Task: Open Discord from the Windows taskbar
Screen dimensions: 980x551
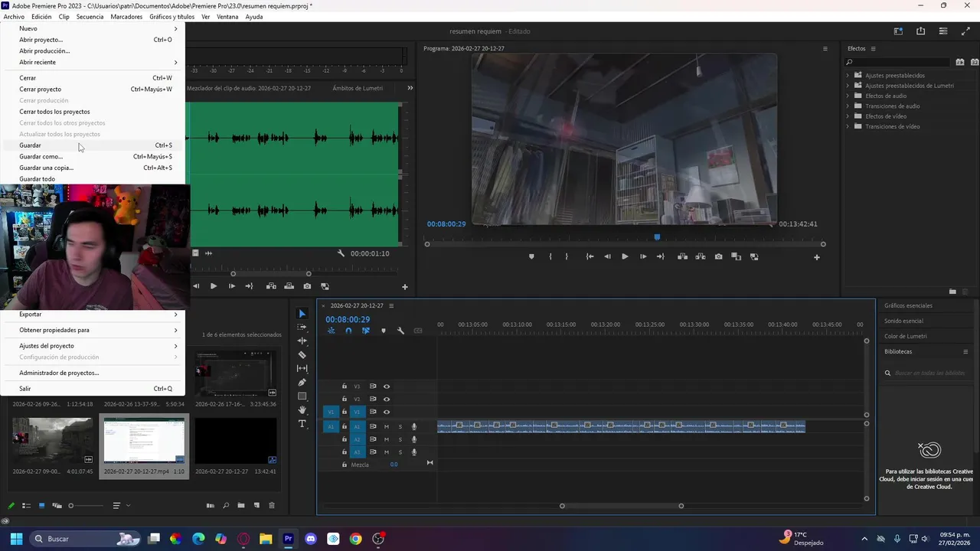Action: point(311,539)
